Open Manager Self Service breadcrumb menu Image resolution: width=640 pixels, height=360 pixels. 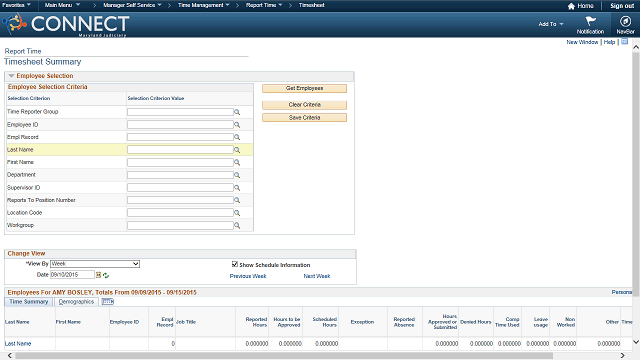coord(132,5)
